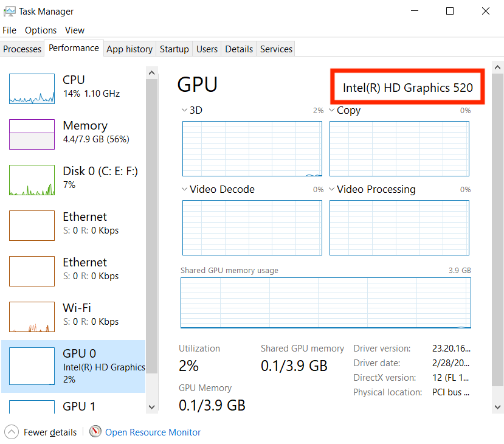
Task: Open the Video Processing engine dropdown
Action: (332, 189)
